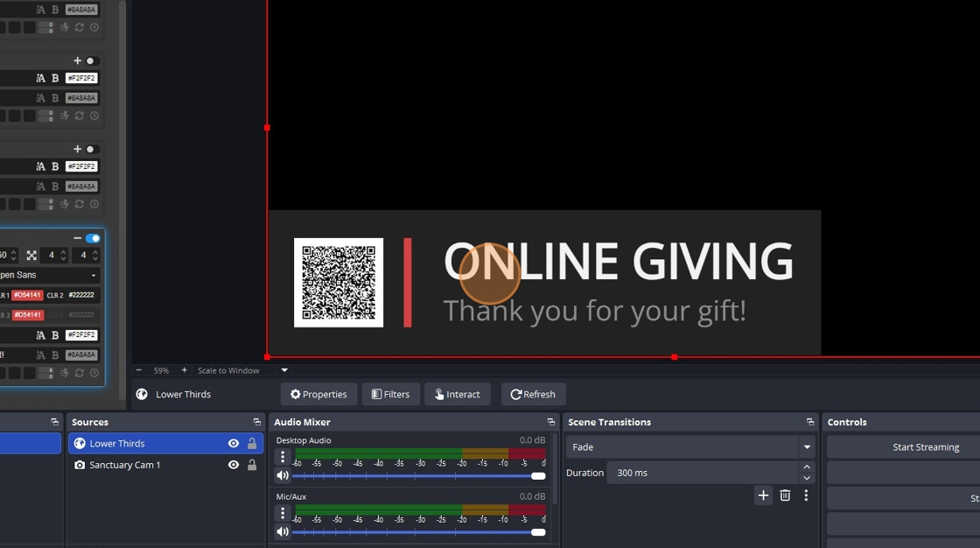Click the Interact button
This screenshot has width=980, height=548.
tap(458, 394)
